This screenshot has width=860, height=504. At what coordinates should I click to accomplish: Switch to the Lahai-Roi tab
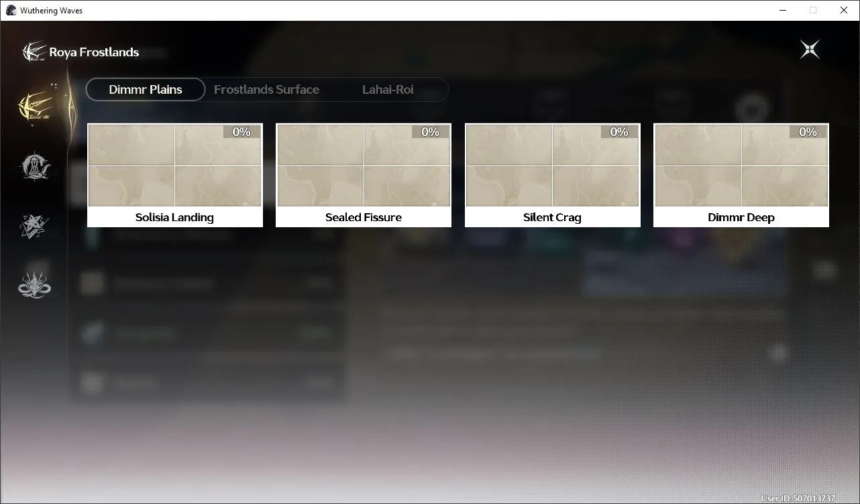pos(388,89)
